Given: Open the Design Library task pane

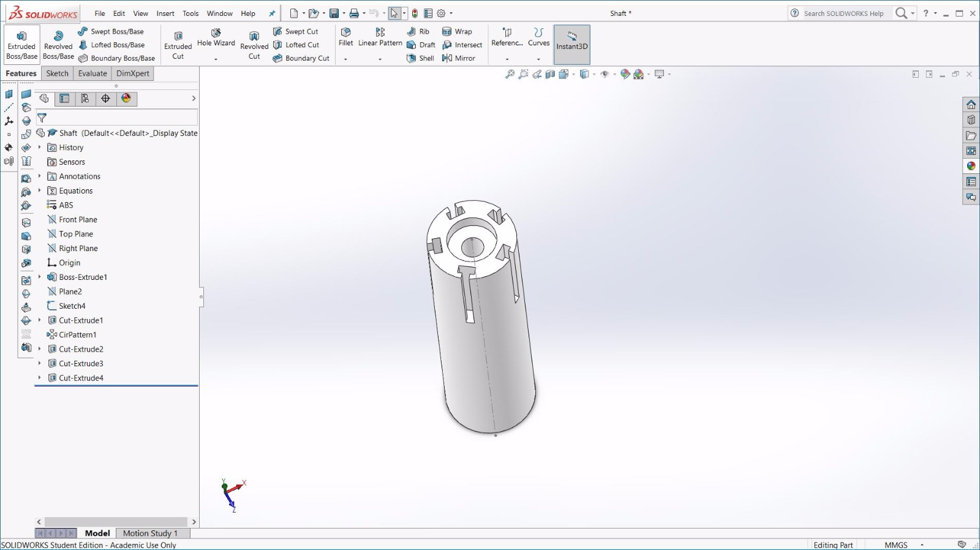Looking at the screenshot, I should (x=971, y=120).
